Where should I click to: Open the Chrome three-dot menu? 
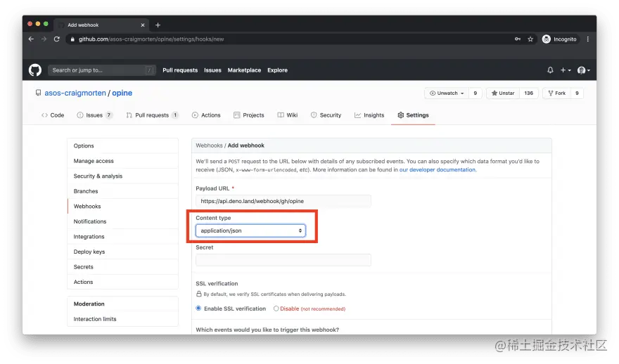click(x=588, y=39)
